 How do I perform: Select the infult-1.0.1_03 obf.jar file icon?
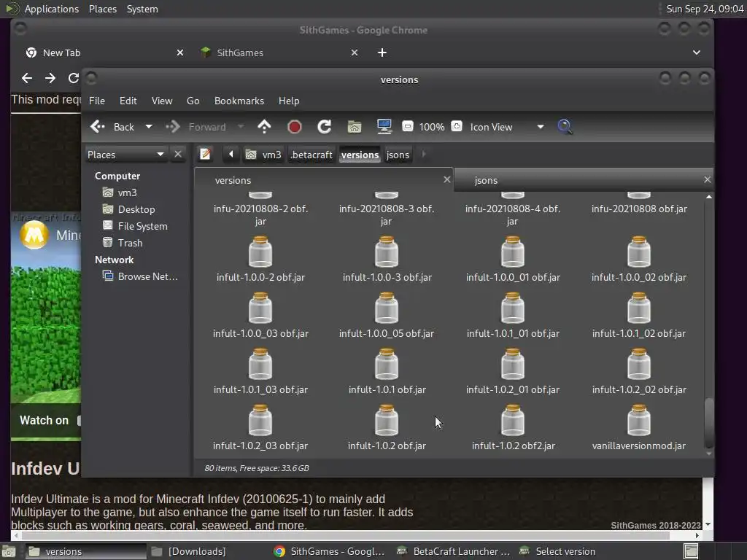click(260, 364)
